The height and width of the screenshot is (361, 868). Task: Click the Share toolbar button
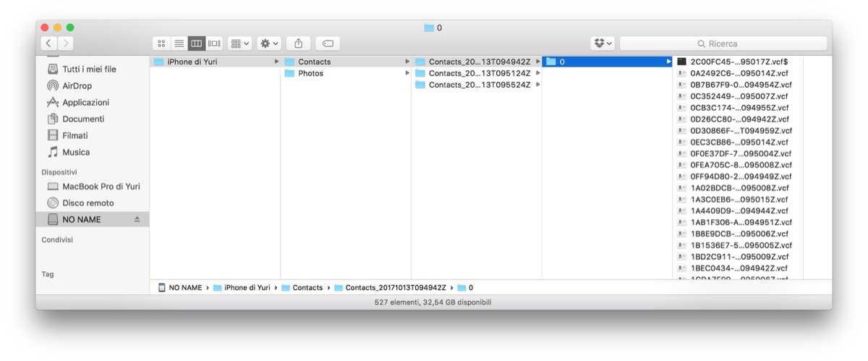[x=299, y=43]
